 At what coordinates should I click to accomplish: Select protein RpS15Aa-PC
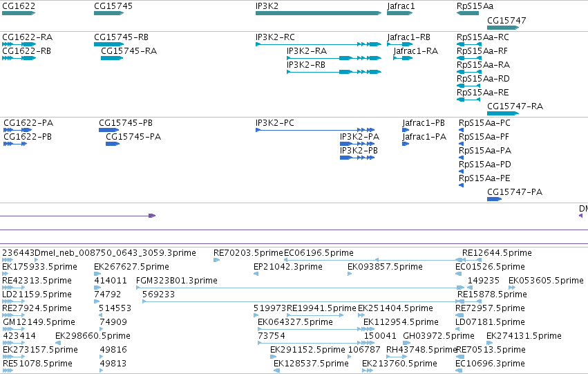[484, 123]
